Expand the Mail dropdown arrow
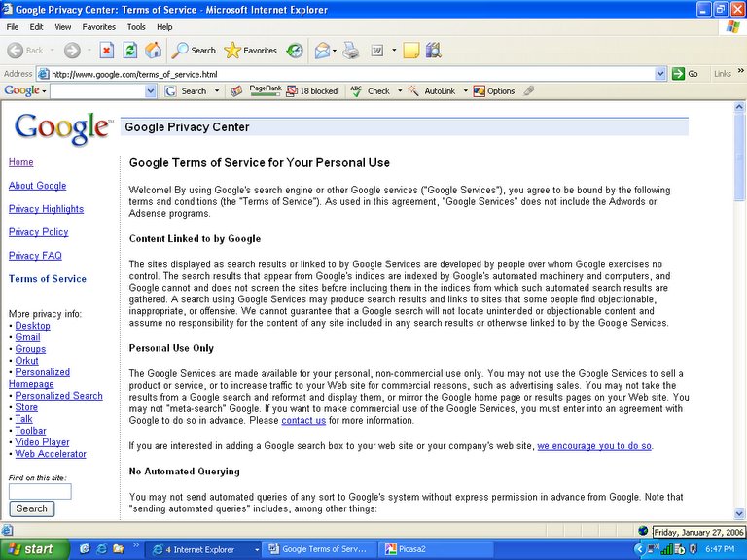The image size is (747, 560). pos(335,50)
